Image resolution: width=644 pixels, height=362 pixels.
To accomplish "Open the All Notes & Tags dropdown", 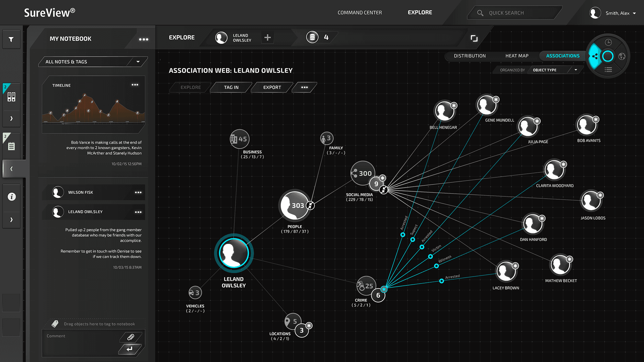I will (93, 62).
